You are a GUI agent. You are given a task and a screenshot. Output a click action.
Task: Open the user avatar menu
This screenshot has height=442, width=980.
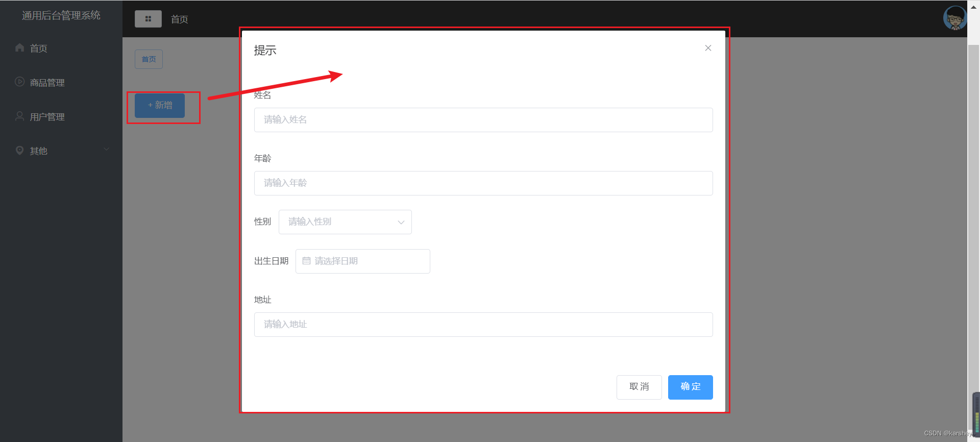click(x=954, y=18)
